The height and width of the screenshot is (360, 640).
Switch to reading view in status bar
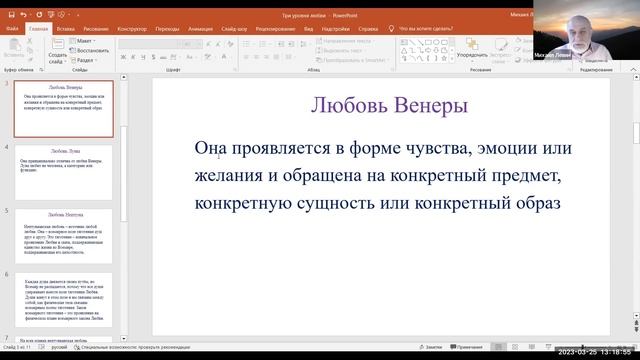tap(531, 347)
